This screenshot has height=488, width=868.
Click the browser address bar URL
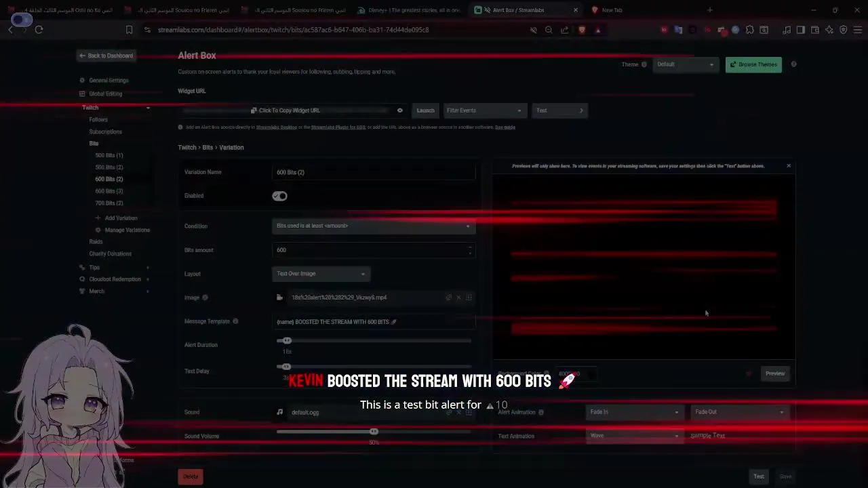click(x=293, y=30)
